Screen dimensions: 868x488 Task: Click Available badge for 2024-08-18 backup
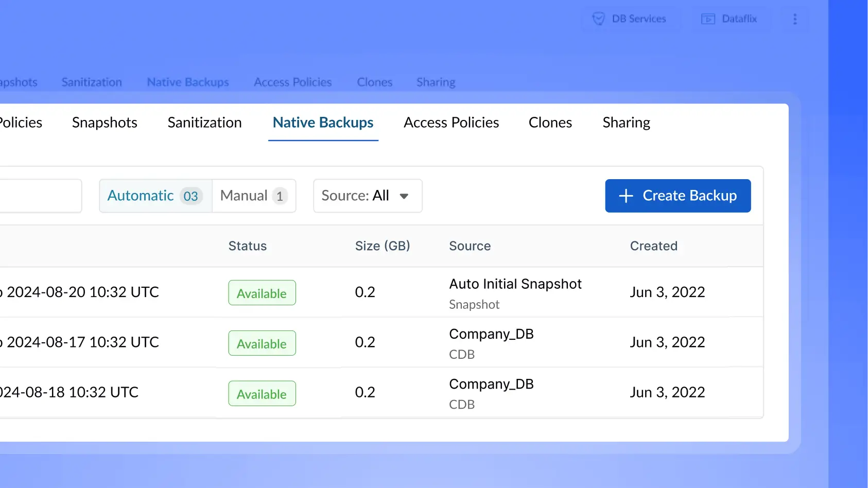pos(262,393)
